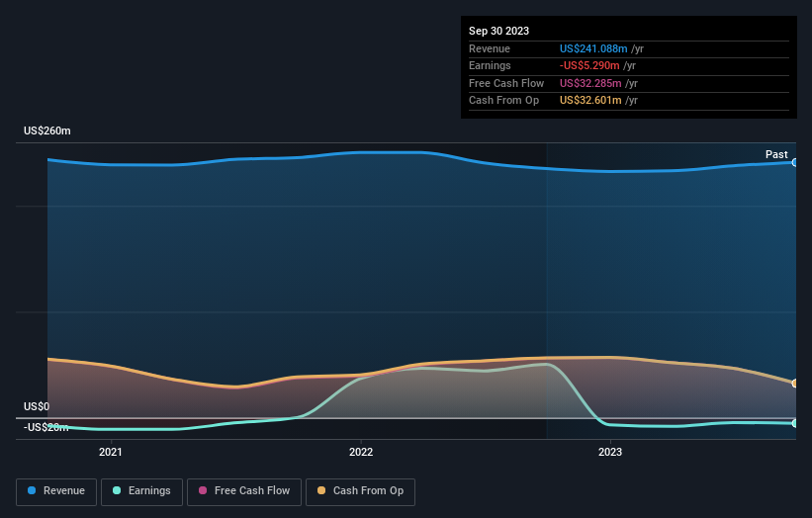The height and width of the screenshot is (518, 812).
Task: Click the Revenue row label in tooltip
Action: point(490,48)
